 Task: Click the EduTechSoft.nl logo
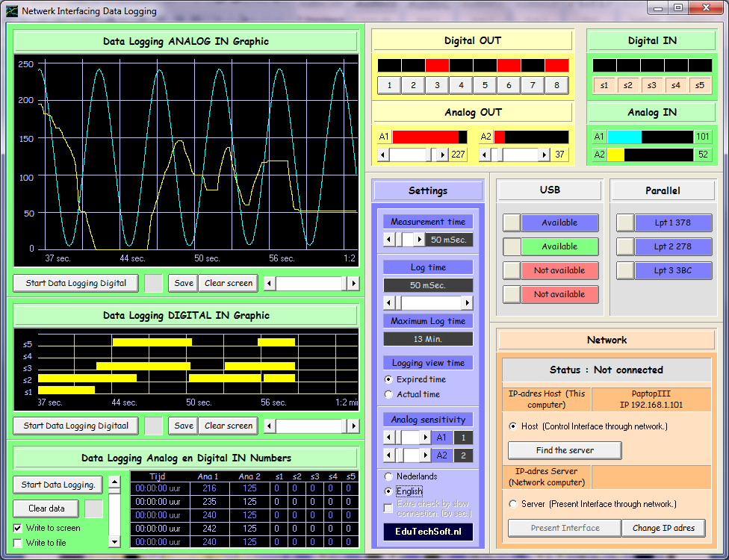[428, 532]
